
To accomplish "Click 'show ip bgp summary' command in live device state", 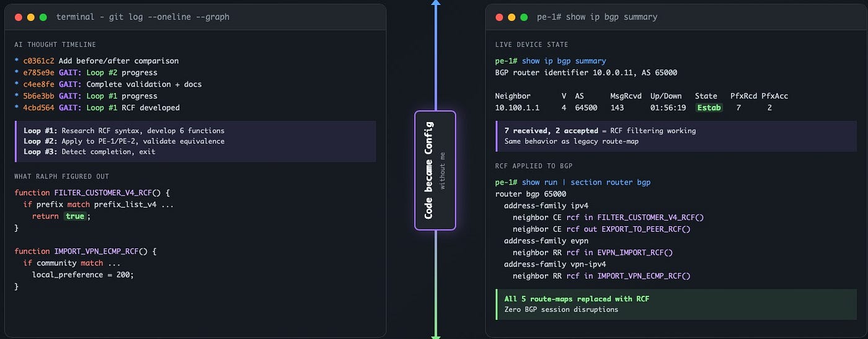I will click(x=564, y=61).
